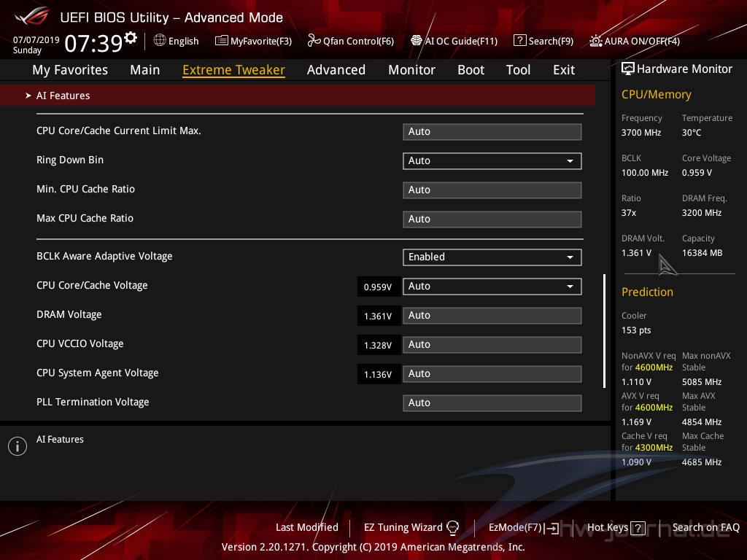Launch AI OC Guide brain icon

(417, 41)
